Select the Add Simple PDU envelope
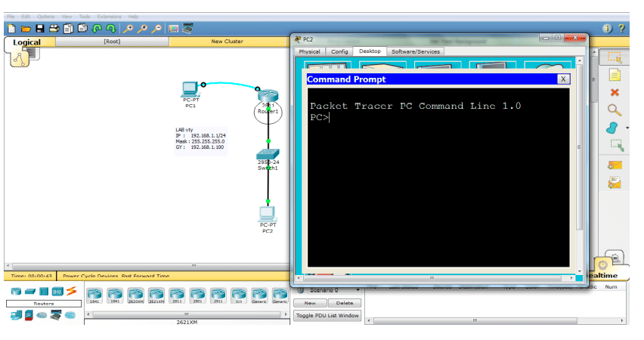 tap(615, 165)
